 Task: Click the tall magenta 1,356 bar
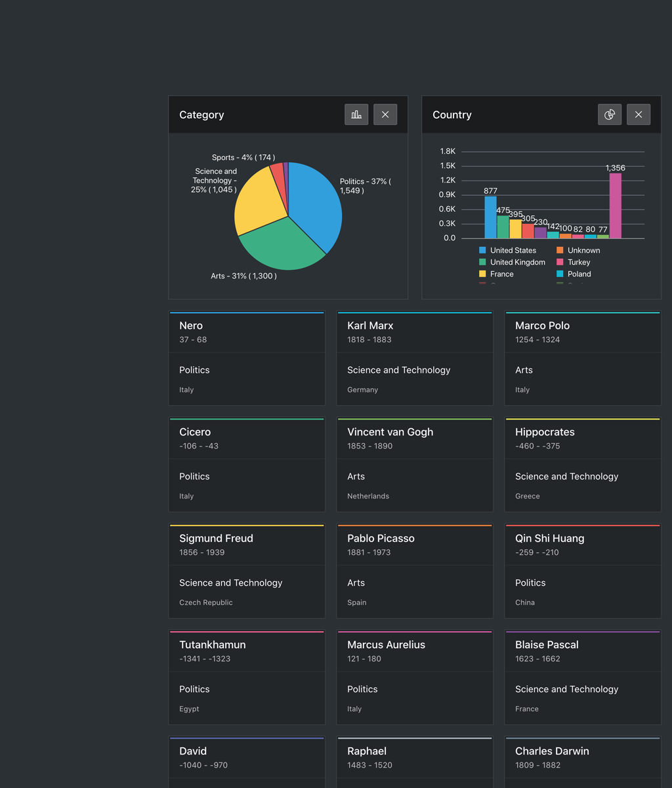click(x=615, y=206)
